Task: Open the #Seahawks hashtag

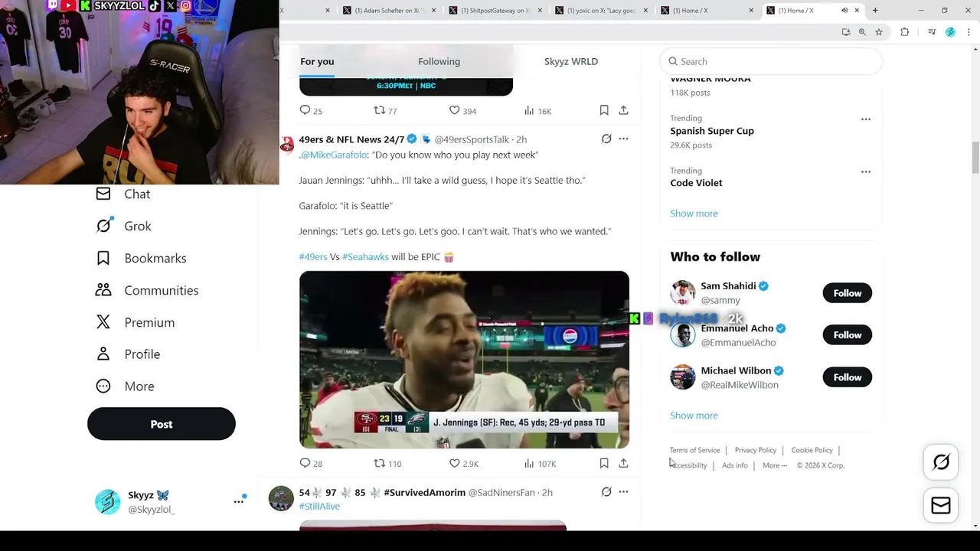Action: pyautogui.click(x=365, y=257)
